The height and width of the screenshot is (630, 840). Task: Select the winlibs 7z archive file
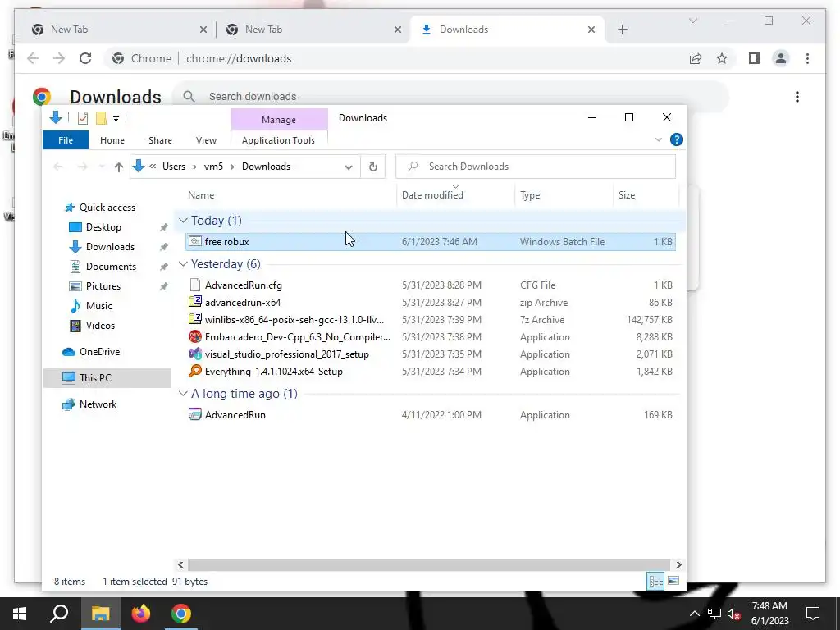tap(431, 320)
